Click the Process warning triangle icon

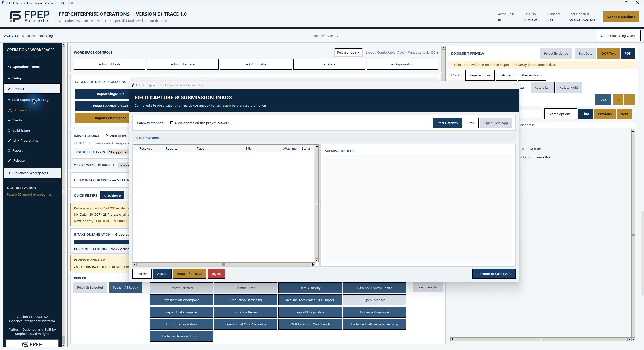[10, 110]
